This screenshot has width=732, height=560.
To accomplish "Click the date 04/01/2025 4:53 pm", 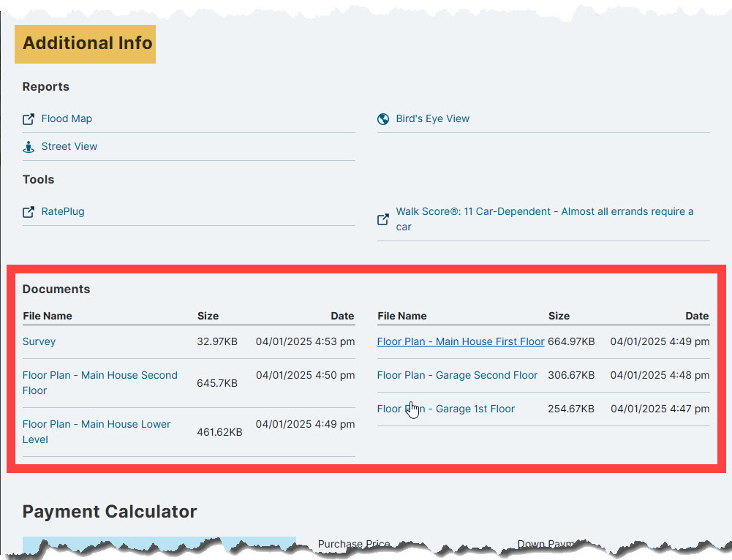I will pos(306,341).
